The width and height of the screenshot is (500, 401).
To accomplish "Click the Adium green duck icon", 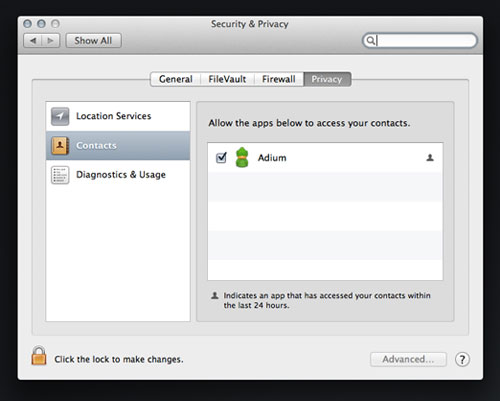I will (242, 157).
